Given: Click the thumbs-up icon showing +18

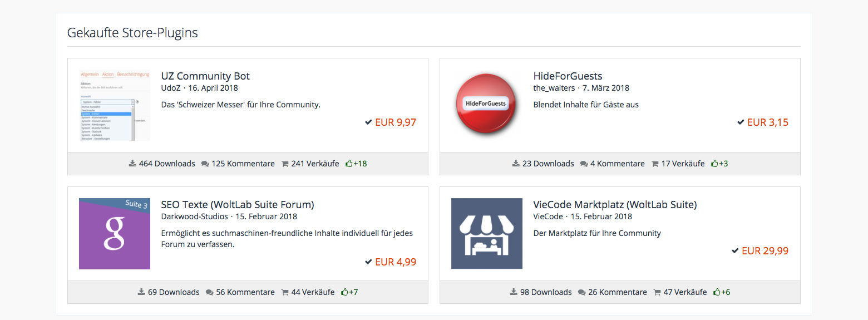Looking at the screenshot, I should [x=349, y=164].
